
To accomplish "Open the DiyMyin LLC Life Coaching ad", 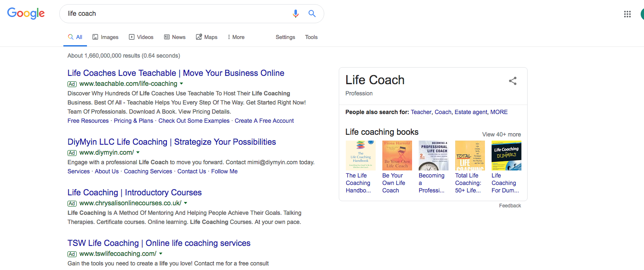I will pos(172,142).
